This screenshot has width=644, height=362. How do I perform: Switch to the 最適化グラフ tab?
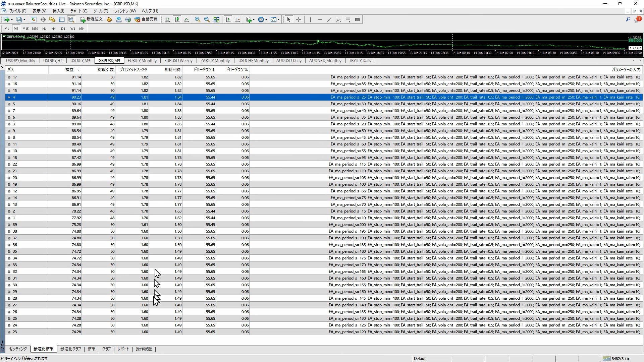point(70,349)
